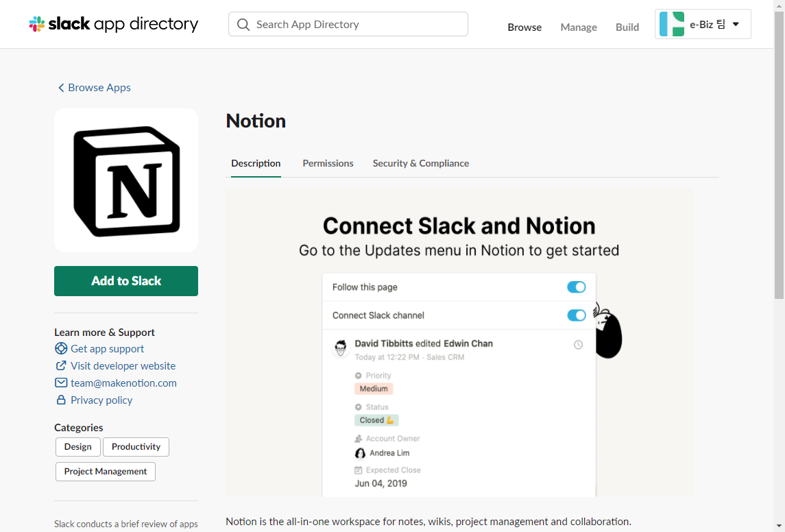The image size is (785, 532).
Task: Toggle Follow this page switch
Action: point(576,287)
